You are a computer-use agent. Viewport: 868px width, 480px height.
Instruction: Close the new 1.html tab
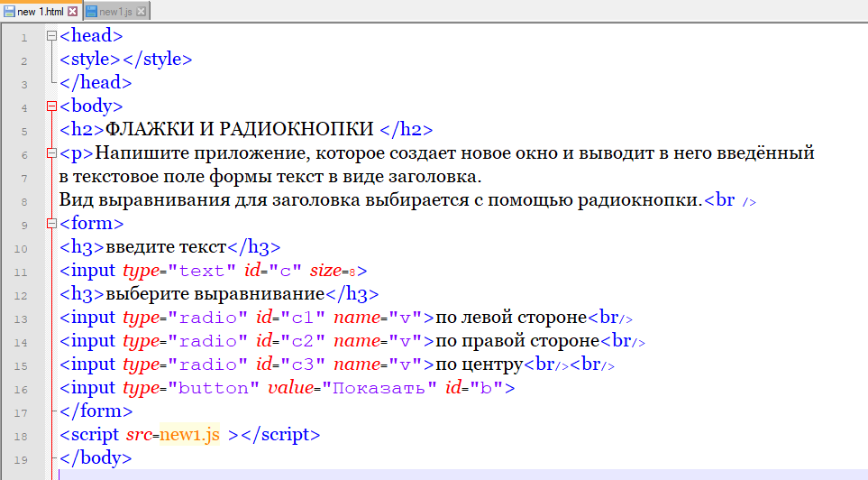pos(73,11)
